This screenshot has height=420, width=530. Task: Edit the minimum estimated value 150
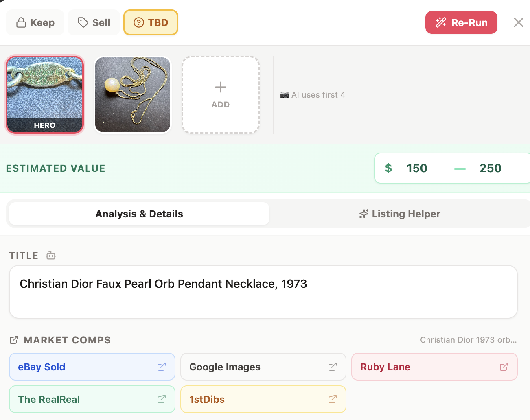[417, 168]
